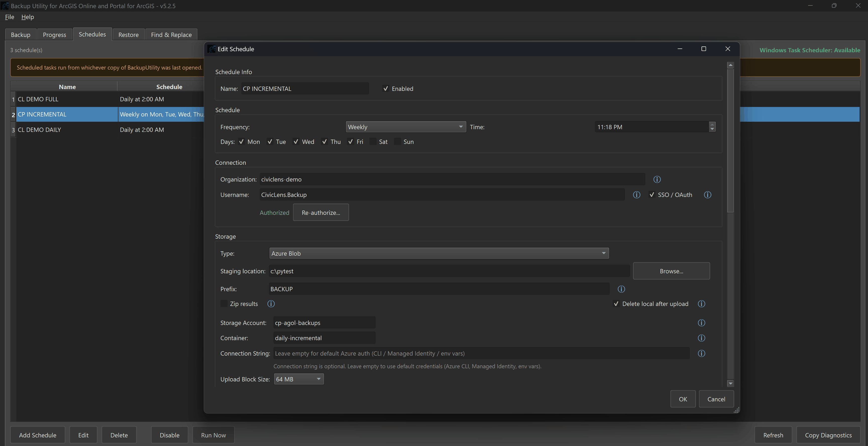Switch to the Backup tab
Screen dimensions: 868x446
point(21,35)
